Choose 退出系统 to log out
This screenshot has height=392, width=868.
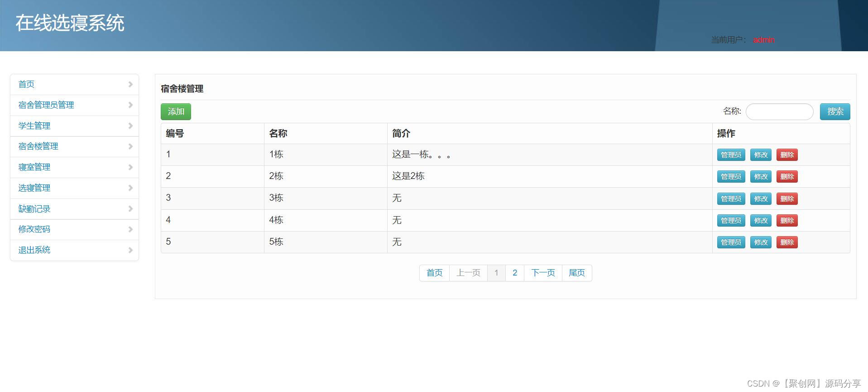[x=74, y=250]
